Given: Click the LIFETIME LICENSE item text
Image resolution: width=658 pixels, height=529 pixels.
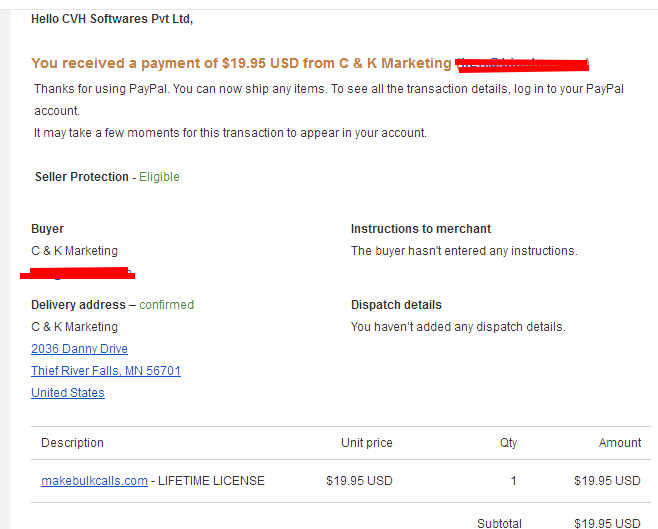Looking at the screenshot, I should click(x=211, y=481).
